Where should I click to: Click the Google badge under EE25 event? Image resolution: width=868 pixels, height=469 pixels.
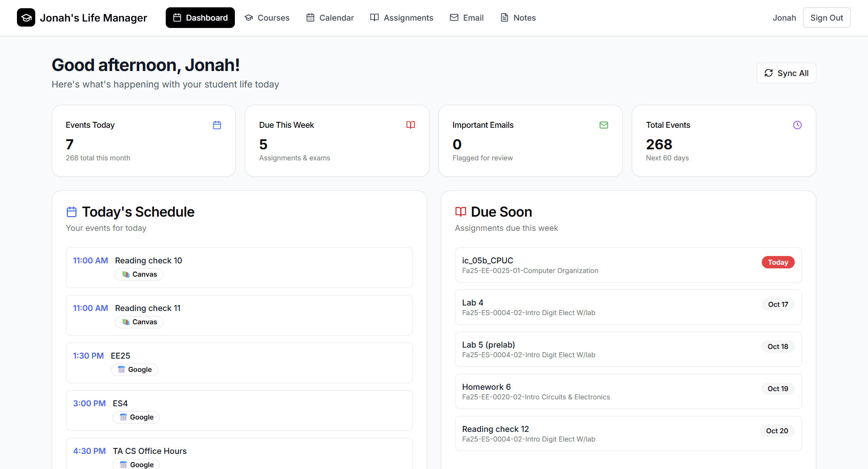(x=134, y=370)
